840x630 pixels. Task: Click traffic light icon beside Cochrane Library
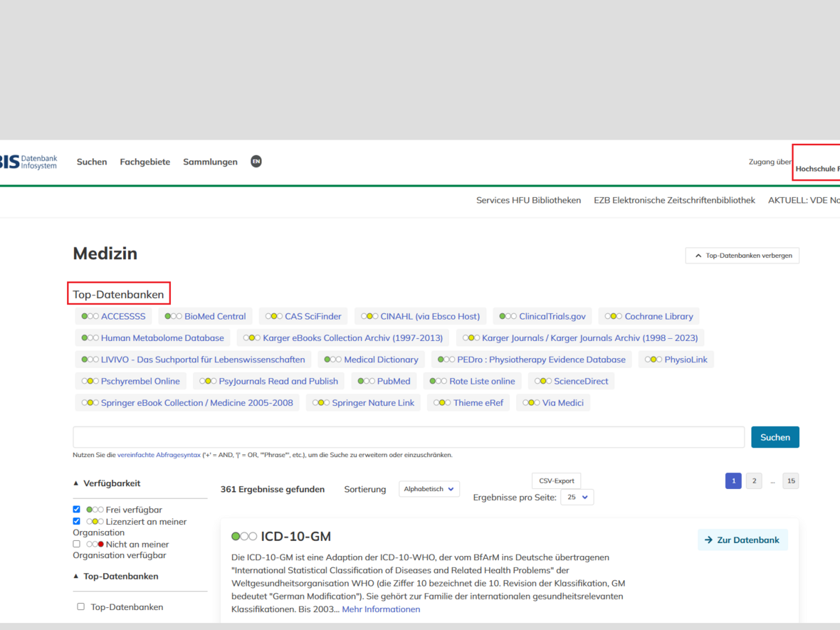(x=614, y=317)
